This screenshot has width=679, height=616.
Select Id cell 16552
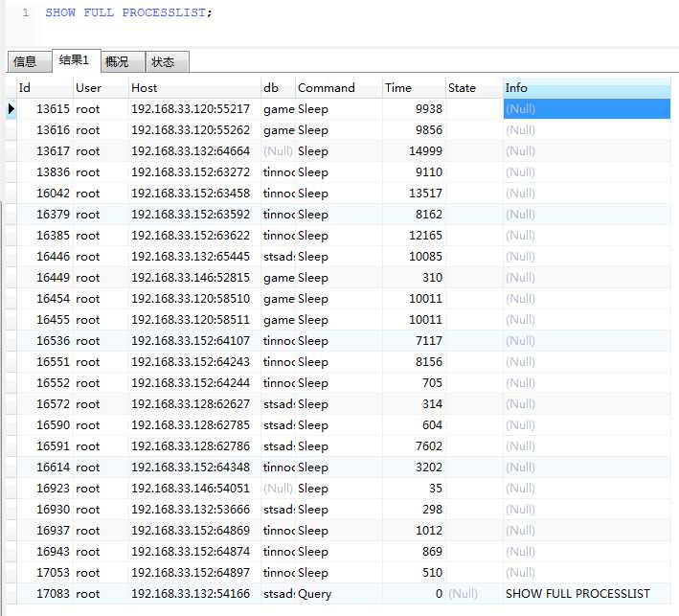[x=45, y=383]
